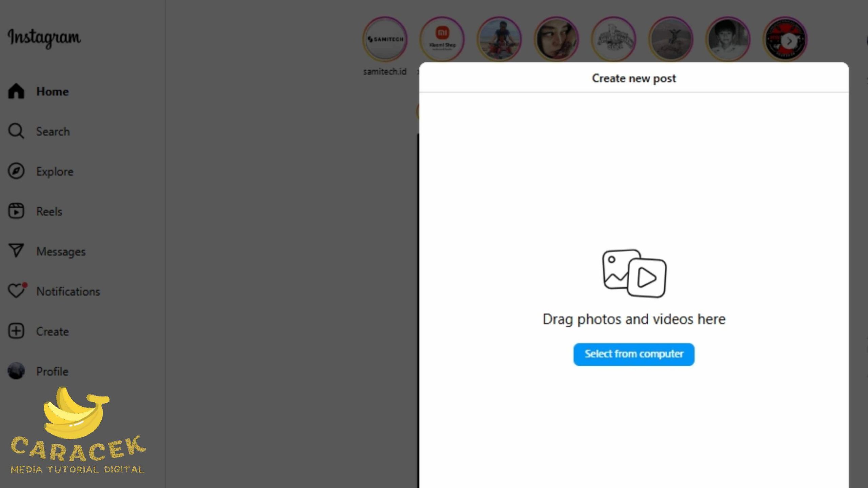Viewport: 868px width, 488px height.
Task: Open the Search panel
Action: [x=53, y=130]
